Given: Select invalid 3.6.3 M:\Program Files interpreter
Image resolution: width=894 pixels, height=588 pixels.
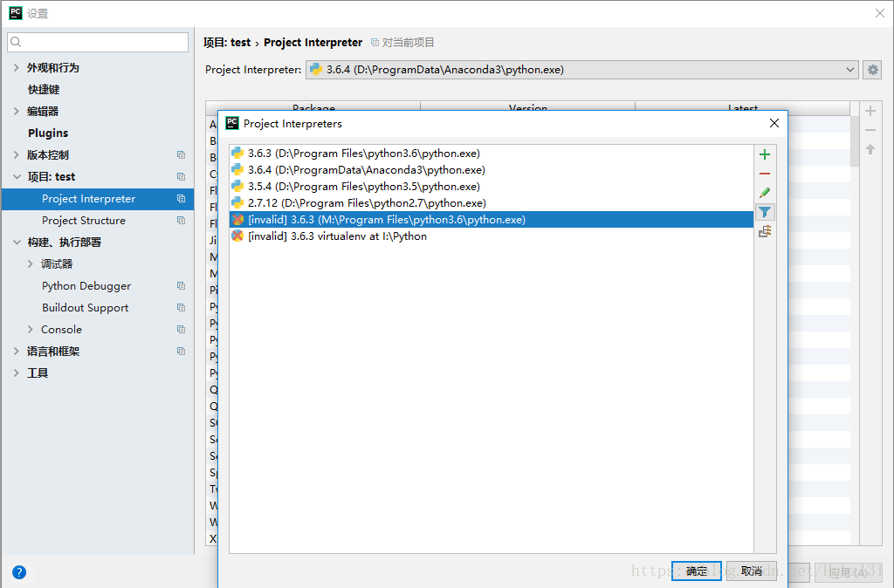Looking at the screenshot, I should pos(491,219).
